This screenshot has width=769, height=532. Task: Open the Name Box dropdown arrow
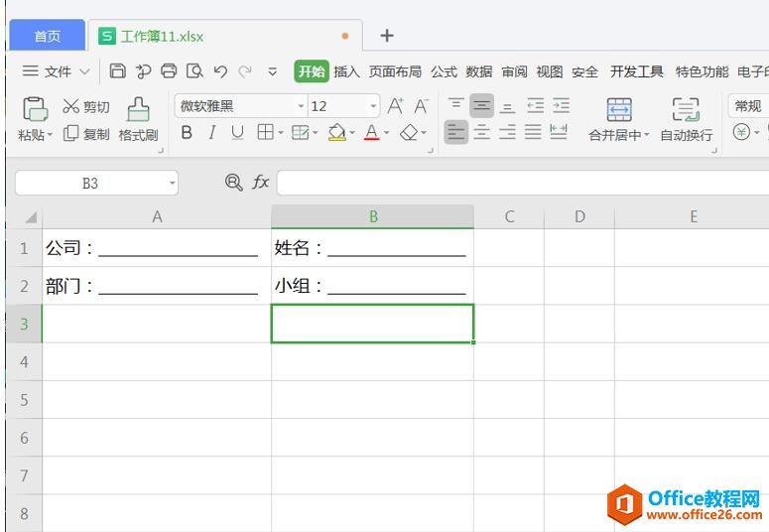click(x=172, y=183)
